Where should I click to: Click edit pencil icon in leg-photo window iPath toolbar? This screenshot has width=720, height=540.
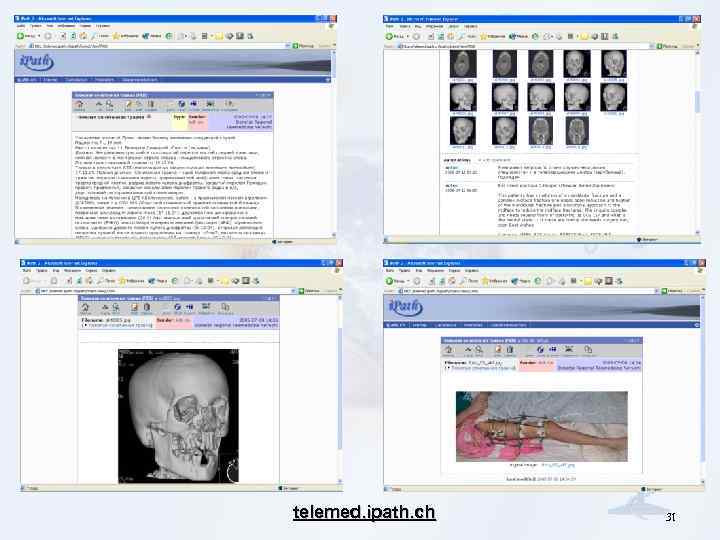498,350
